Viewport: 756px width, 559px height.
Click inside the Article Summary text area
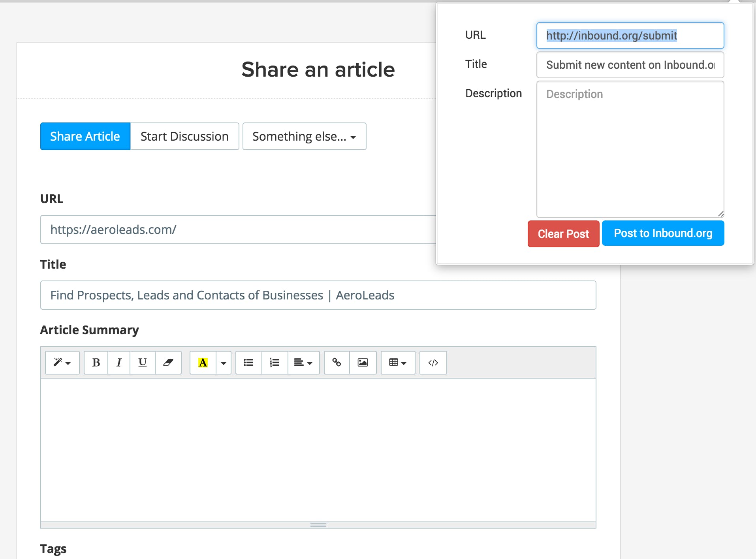coord(318,450)
